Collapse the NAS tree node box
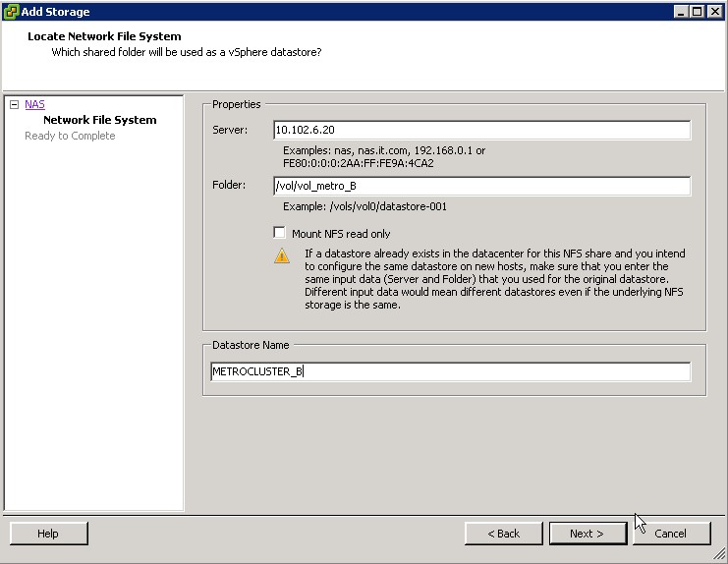728x564 pixels. click(15, 104)
